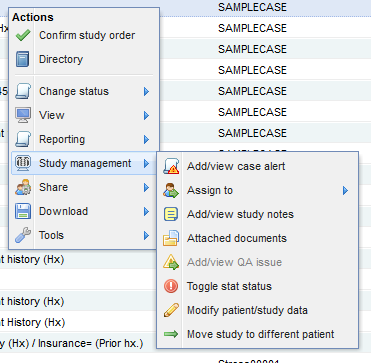Expand the Download submenu arrow
This screenshot has height=363, width=371.
[146, 212]
